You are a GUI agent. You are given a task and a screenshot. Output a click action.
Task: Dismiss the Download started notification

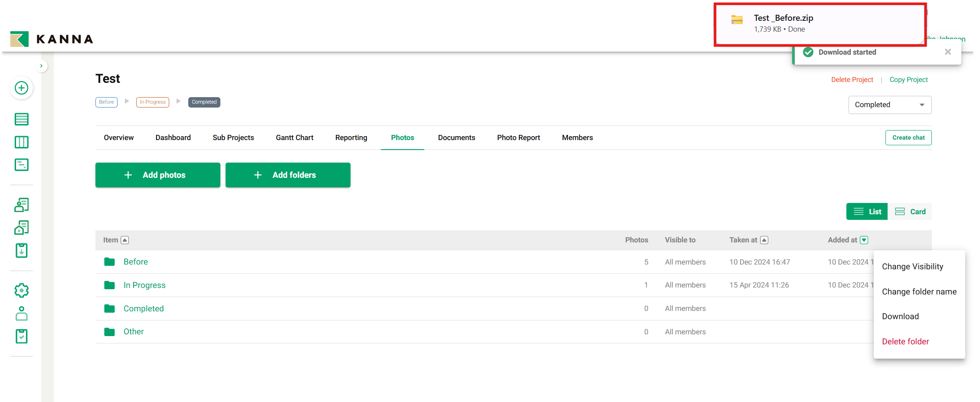tap(947, 52)
